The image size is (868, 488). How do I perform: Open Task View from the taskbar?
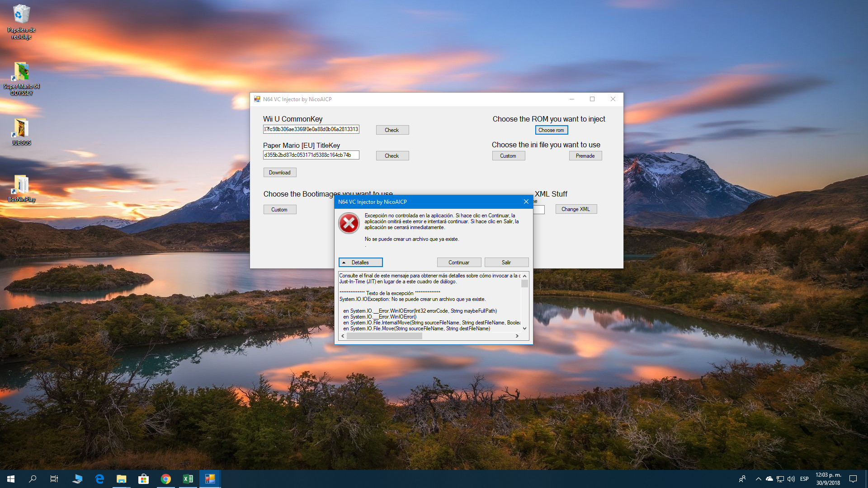tap(54, 479)
